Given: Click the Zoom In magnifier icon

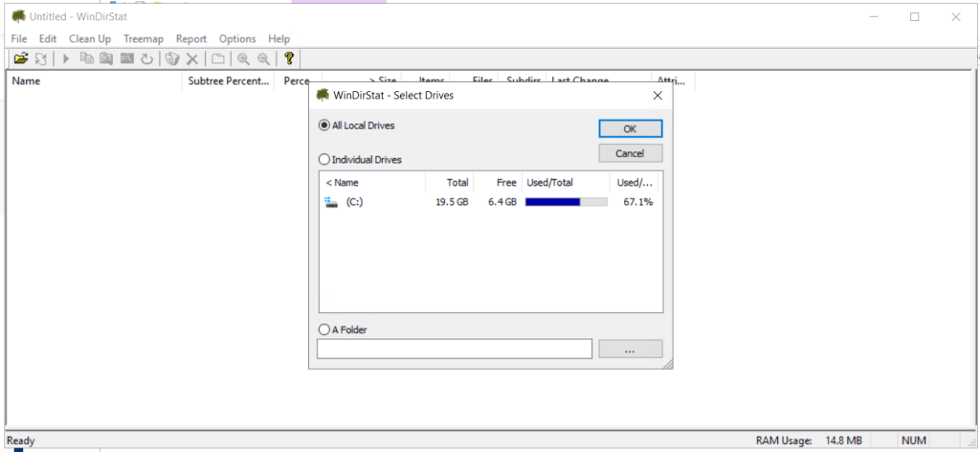Looking at the screenshot, I should [x=243, y=58].
